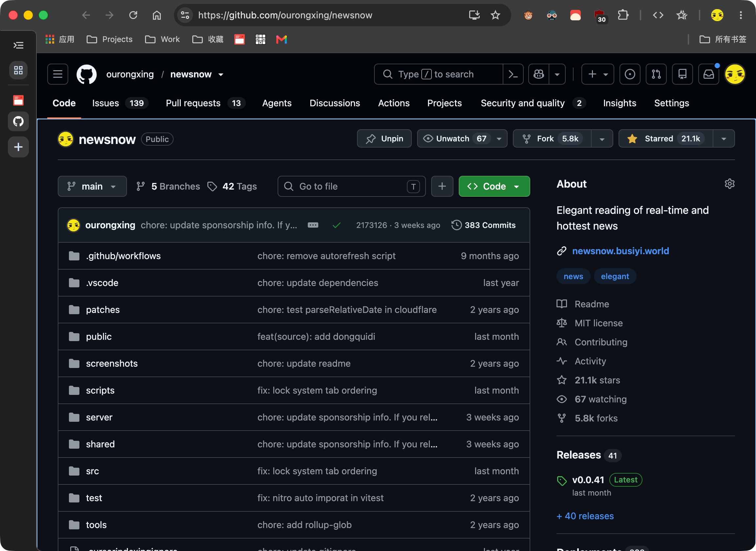Screen dimensions: 756x551
Task: Focus the Type / to search box
Action: tap(438, 74)
